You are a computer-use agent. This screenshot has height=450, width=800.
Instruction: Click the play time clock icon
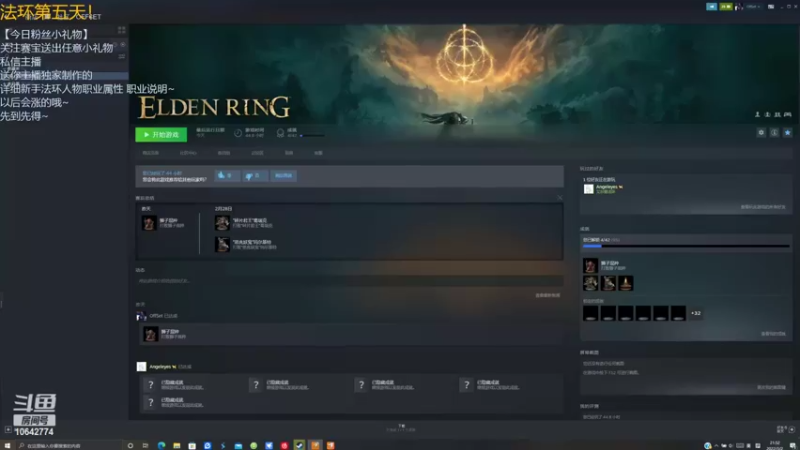click(238, 133)
